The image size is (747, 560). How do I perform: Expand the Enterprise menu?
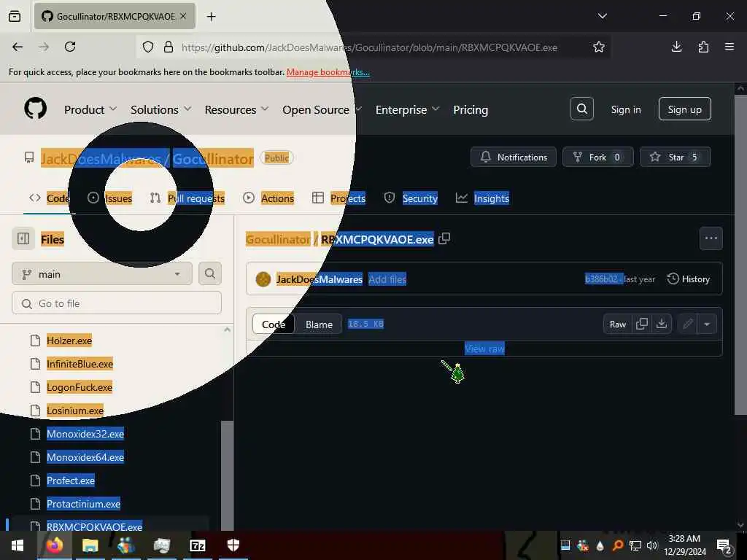(407, 109)
